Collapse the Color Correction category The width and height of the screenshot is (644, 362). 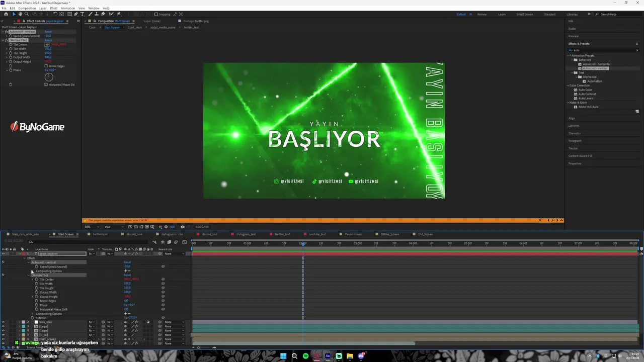[x=568, y=85]
